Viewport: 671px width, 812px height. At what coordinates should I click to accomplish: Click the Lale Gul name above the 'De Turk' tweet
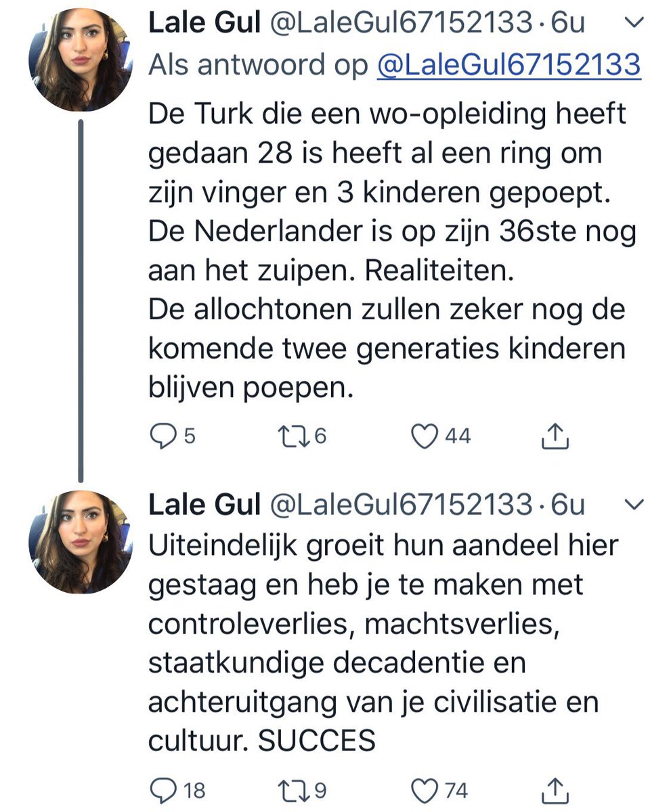click(204, 24)
